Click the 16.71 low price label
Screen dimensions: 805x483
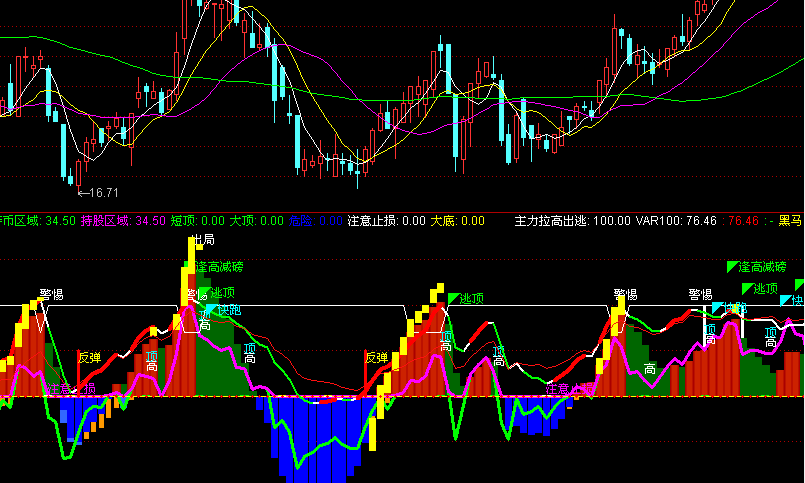pos(104,193)
